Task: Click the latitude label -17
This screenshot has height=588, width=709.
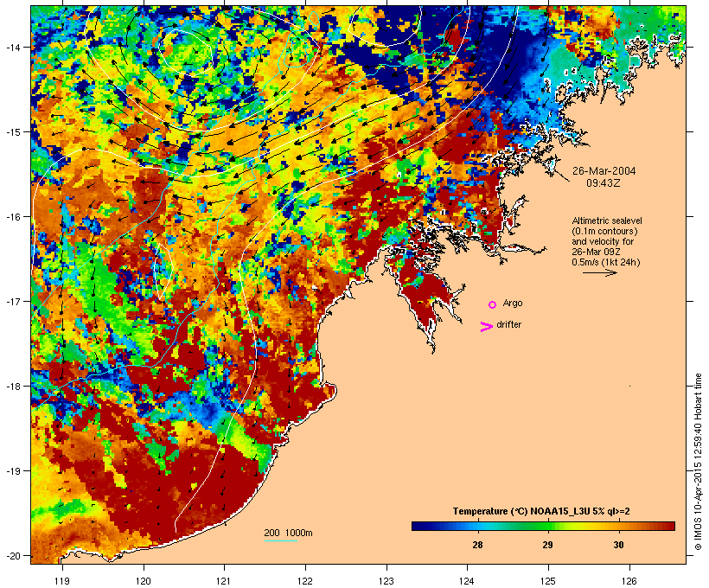Action: pos(12,301)
